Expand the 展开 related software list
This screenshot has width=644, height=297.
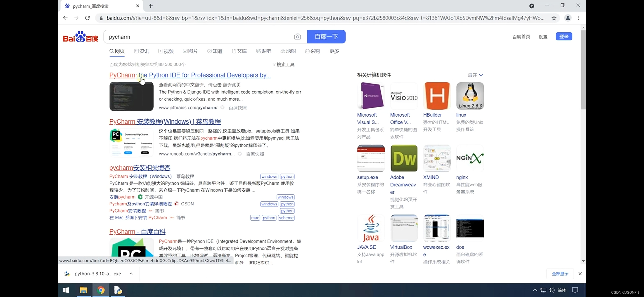(x=476, y=75)
